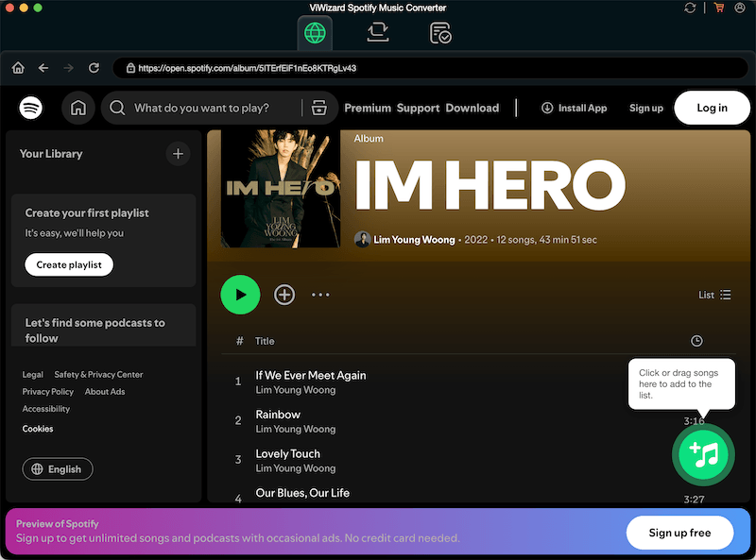
Task: Click artist name under Rainbow track
Action: [x=296, y=429]
